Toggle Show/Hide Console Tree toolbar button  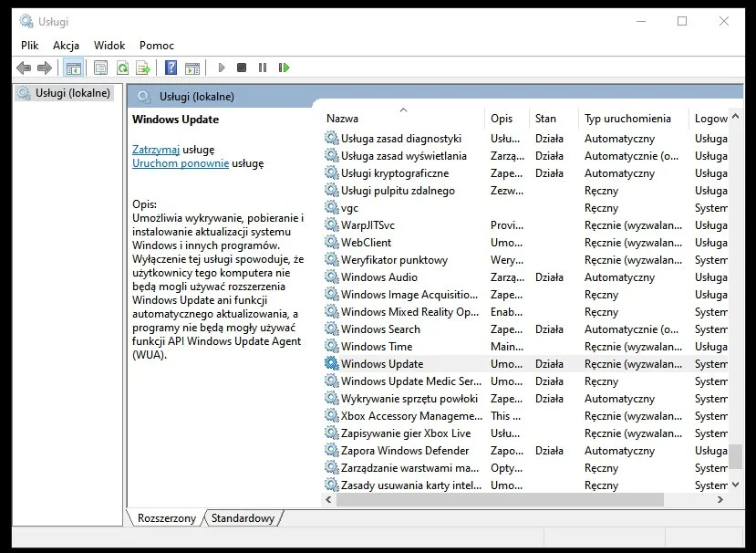(x=74, y=68)
